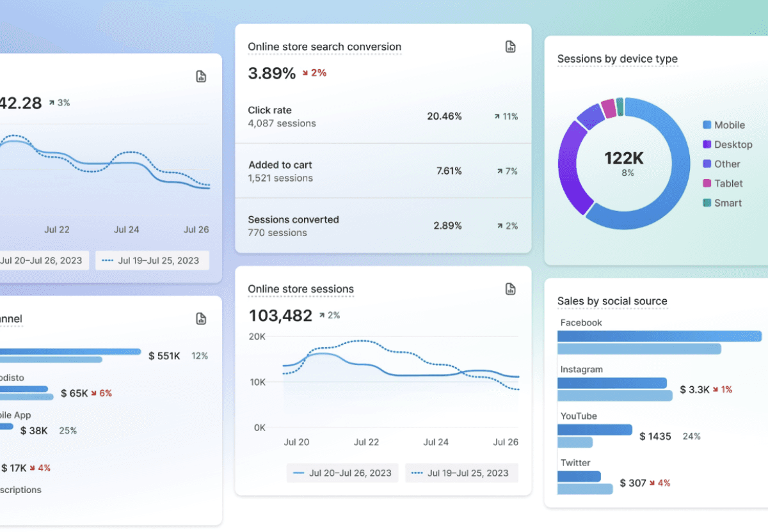Click the 103,482 sessions total
The width and height of the screenshot is (768, 532).
click(280, 315)
